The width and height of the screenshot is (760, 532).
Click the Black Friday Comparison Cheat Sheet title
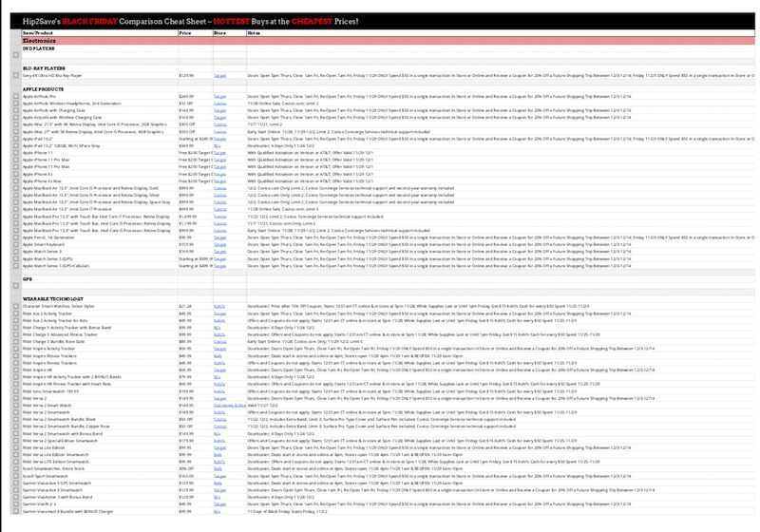tap(190, 21)
